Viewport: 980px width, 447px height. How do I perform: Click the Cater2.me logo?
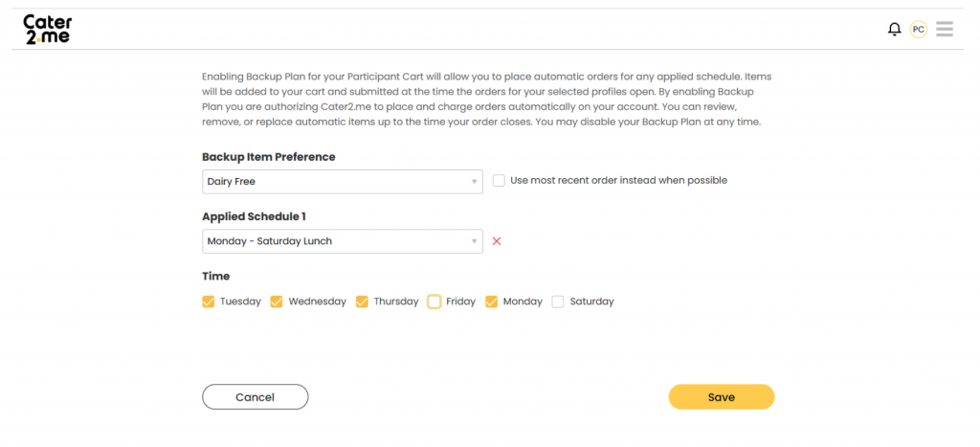click(x=48, y=29)
